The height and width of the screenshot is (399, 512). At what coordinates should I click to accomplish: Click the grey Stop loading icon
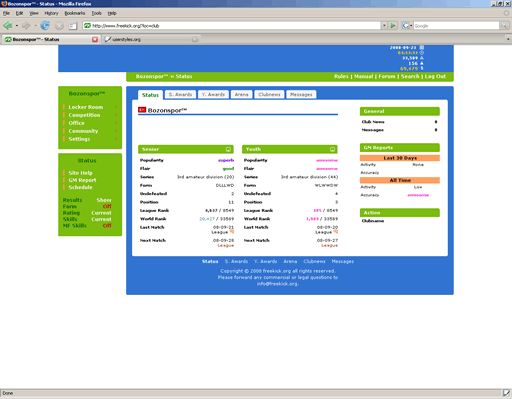pyautogui.click(x=59, y=25)
